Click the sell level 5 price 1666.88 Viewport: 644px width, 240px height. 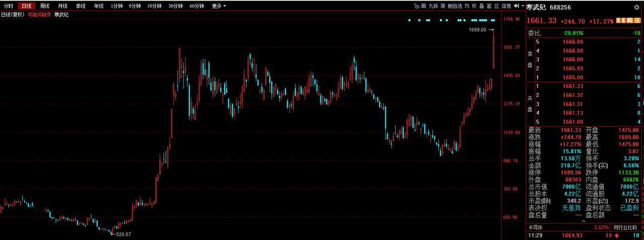(x=572, y=41)
